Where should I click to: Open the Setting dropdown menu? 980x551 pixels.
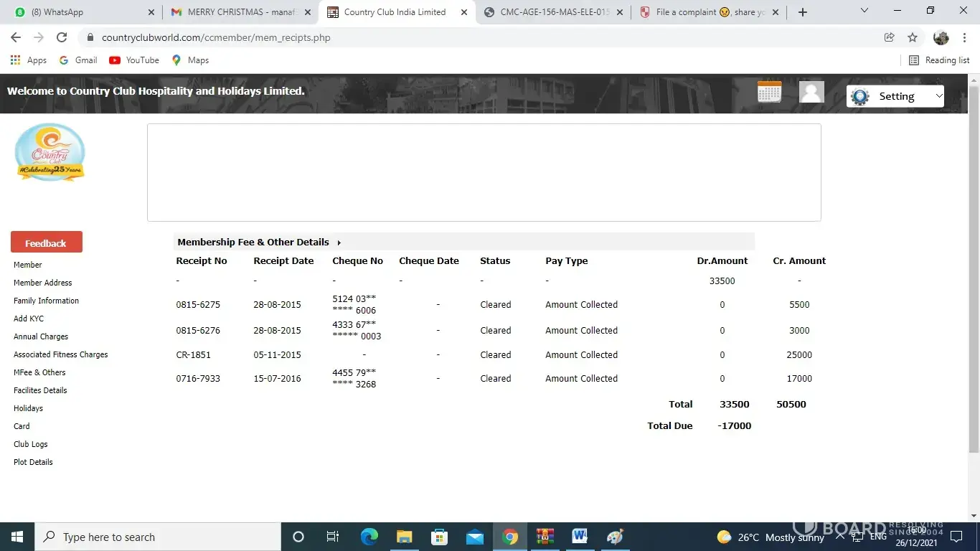[x=895, y=96]
